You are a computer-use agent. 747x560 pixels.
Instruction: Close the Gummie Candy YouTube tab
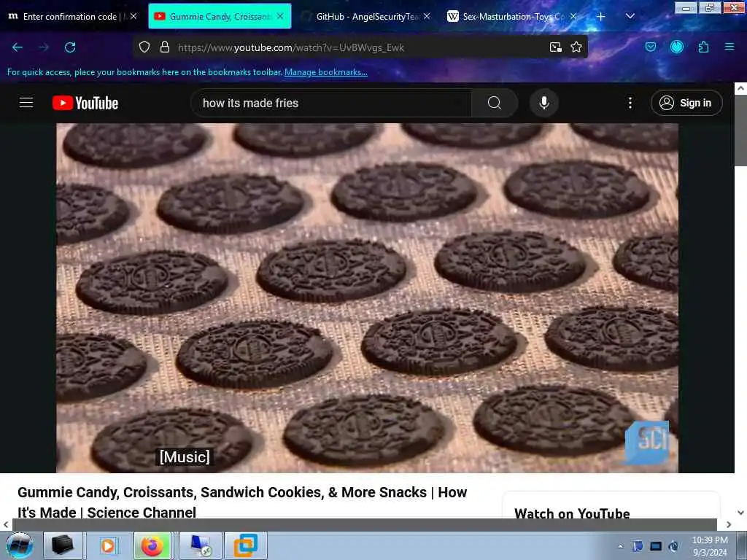(280, 16)
